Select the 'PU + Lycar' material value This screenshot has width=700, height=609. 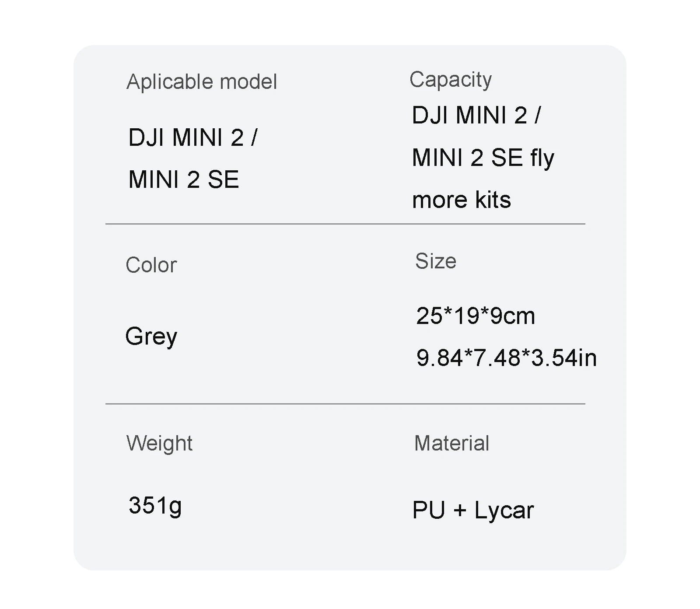[x=473, y=510]
